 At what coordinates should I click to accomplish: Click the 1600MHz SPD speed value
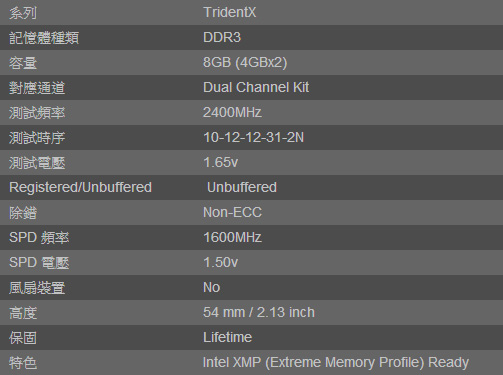pos(232,237)
